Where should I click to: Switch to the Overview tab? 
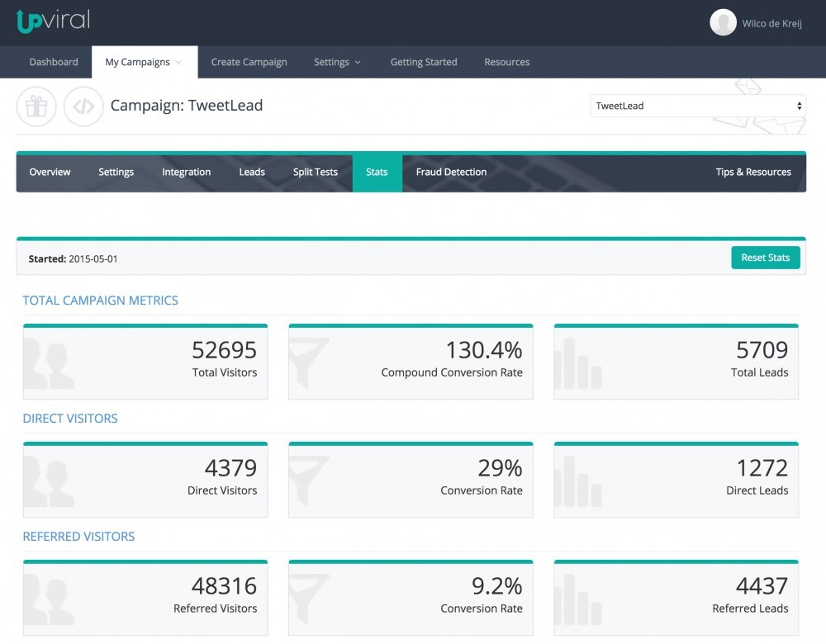click(x=50, y=173)
